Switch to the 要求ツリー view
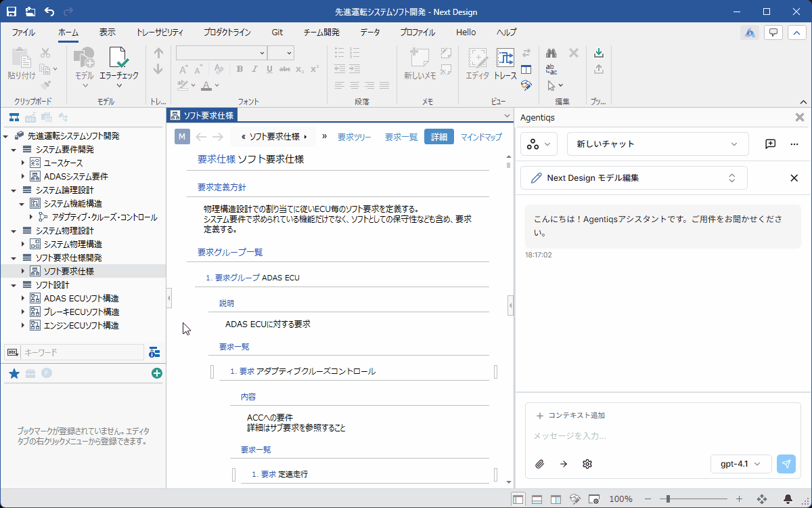 pos(355,137)
